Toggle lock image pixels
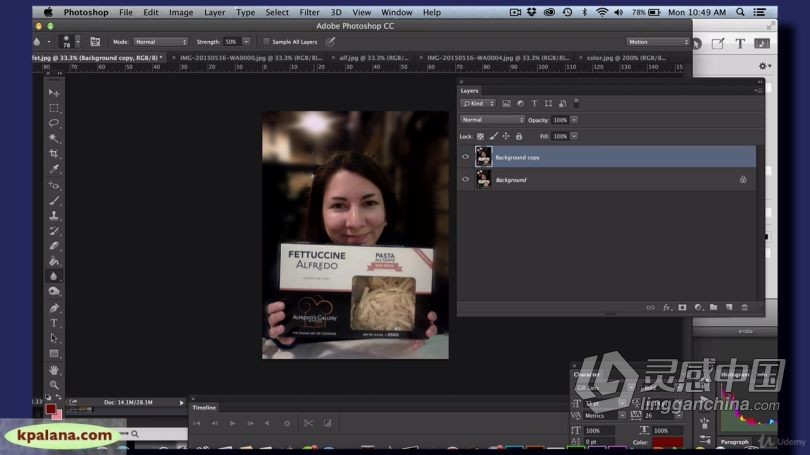810x455 pixels. [493, 136]
